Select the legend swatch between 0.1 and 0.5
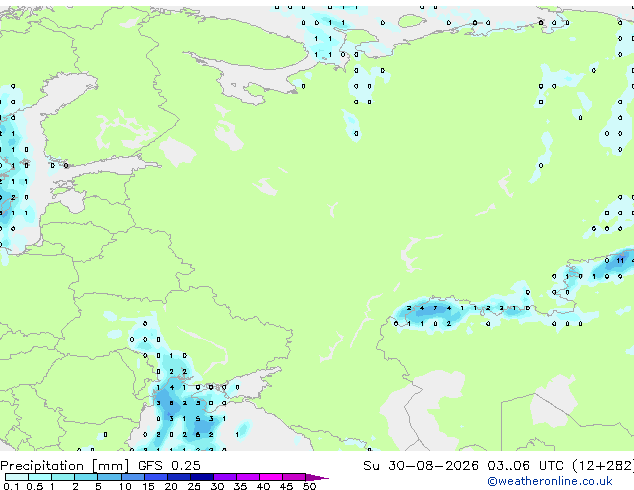The image size is (634, 490). [x=17, y=477]
